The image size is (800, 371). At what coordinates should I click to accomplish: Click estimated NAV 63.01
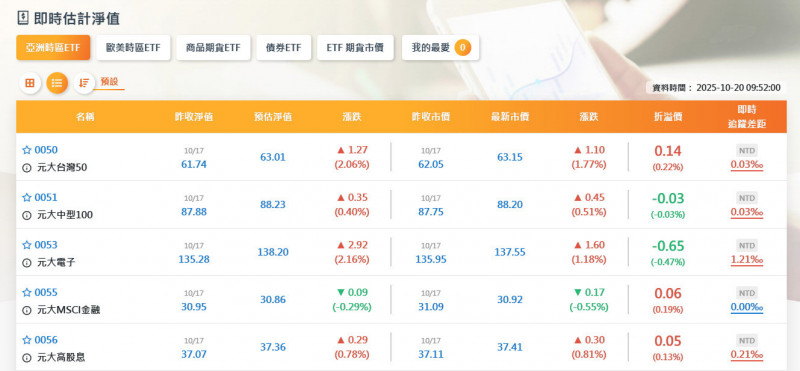click(273, 157)
